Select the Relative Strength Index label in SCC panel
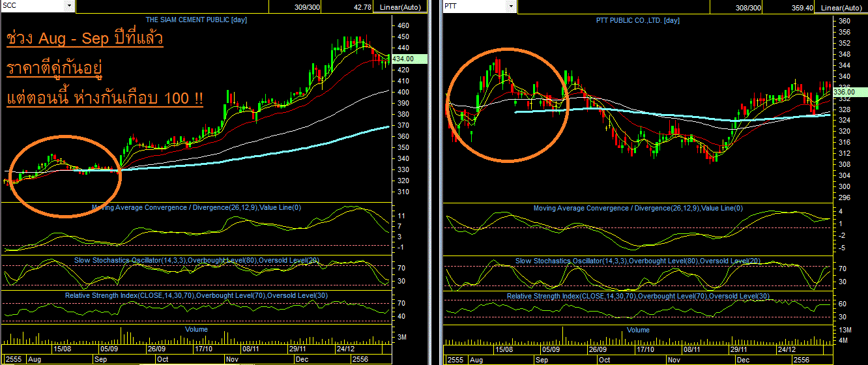This screenshot has width=868, height=365. 195,295
